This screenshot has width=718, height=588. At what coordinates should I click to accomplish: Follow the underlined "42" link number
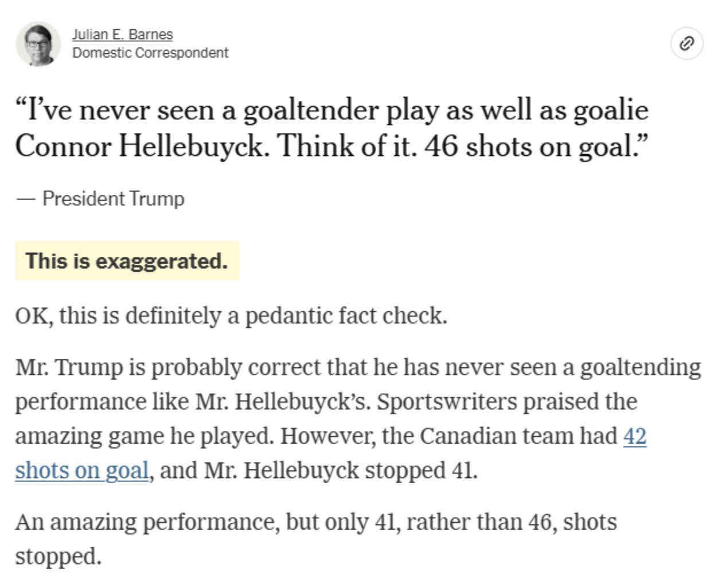tap(634, 436)
